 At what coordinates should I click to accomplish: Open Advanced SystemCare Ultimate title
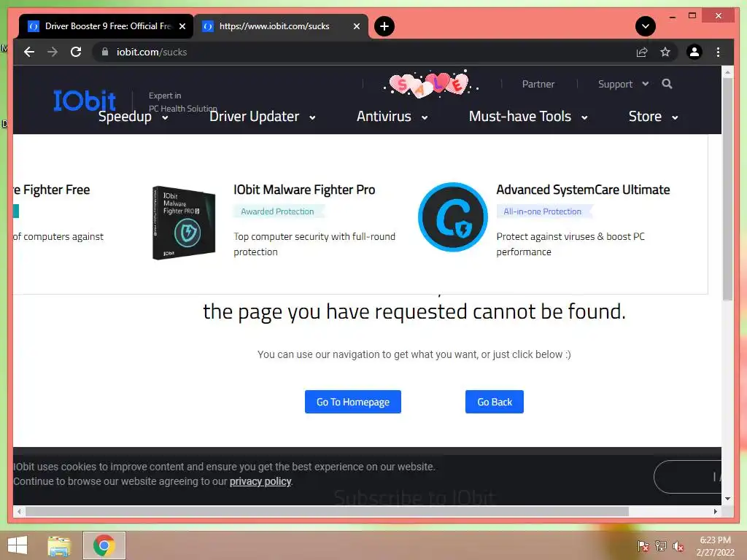point(583,190)
